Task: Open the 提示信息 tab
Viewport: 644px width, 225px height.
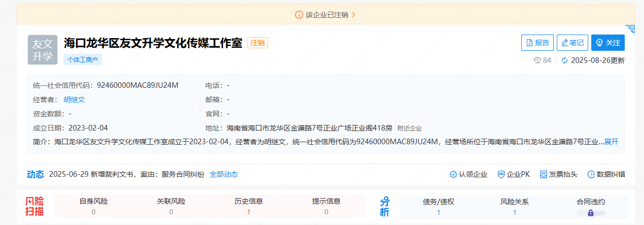Action: 326,207
